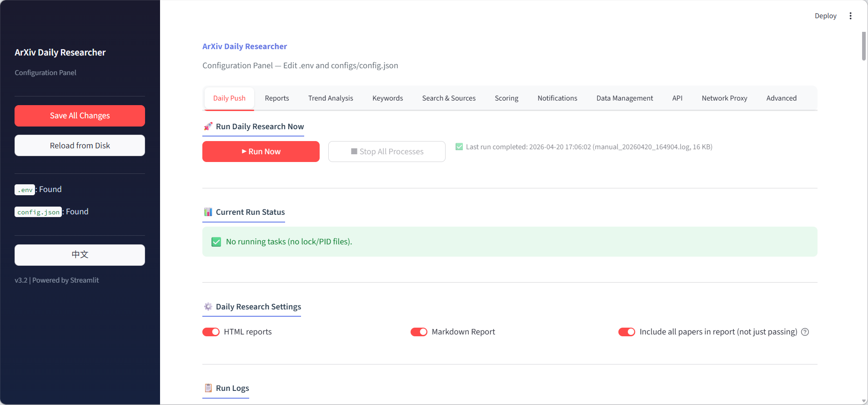The height and width of the screenshot is (405, 868).
Task: Click the Deploy button
Action: coord(825,16)
